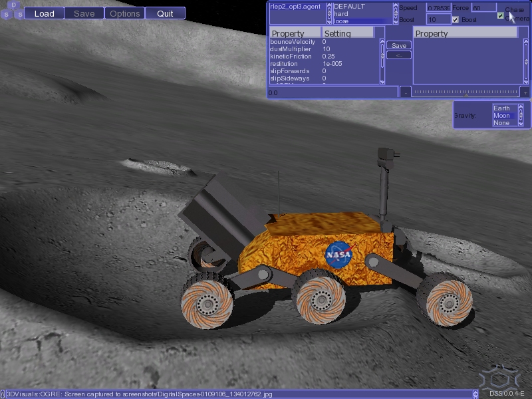Click the Boost value field showing 10

[439, 19]
